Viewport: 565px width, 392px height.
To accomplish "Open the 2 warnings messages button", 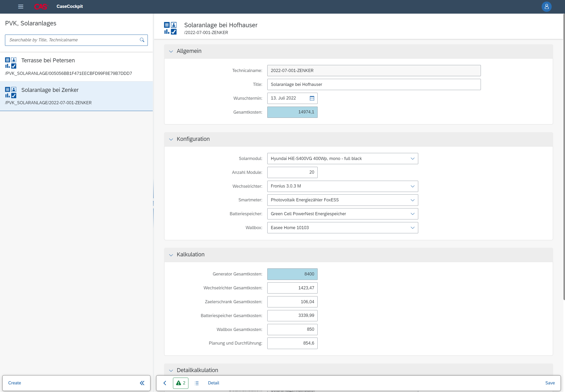I will (181, 383).
